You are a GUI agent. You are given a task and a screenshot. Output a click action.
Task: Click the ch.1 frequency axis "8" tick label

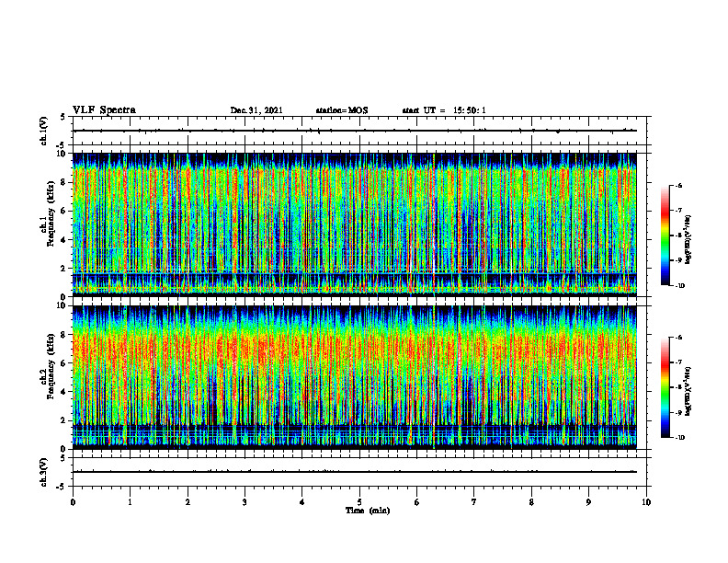click(x=64, y=182)
